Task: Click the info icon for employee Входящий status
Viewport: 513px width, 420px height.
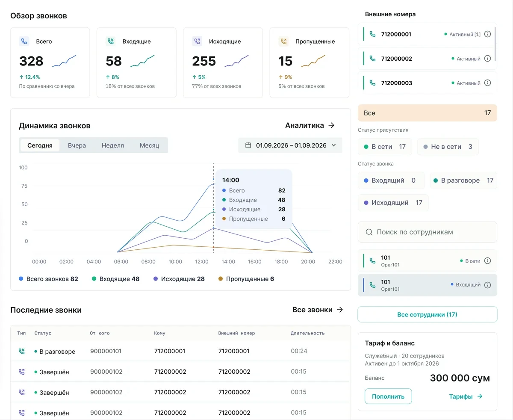Action: (487, 285)
